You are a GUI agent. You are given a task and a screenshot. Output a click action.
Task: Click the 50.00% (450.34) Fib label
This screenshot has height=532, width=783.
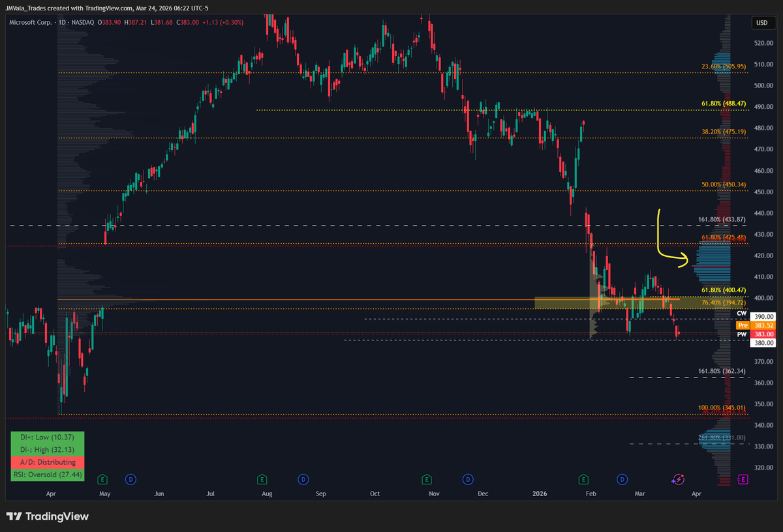(724, 185)
